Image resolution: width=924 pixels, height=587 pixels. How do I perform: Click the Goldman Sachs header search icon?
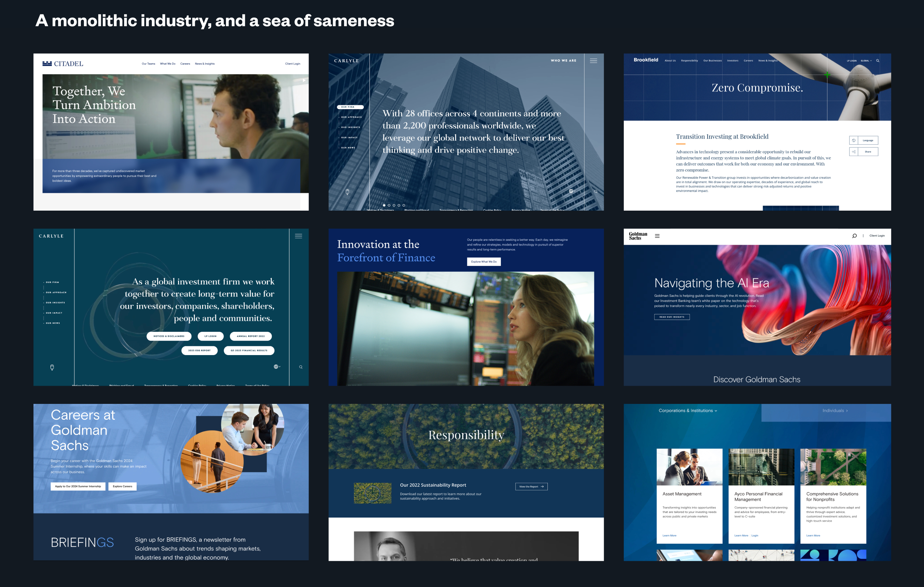tap(854, 236)
